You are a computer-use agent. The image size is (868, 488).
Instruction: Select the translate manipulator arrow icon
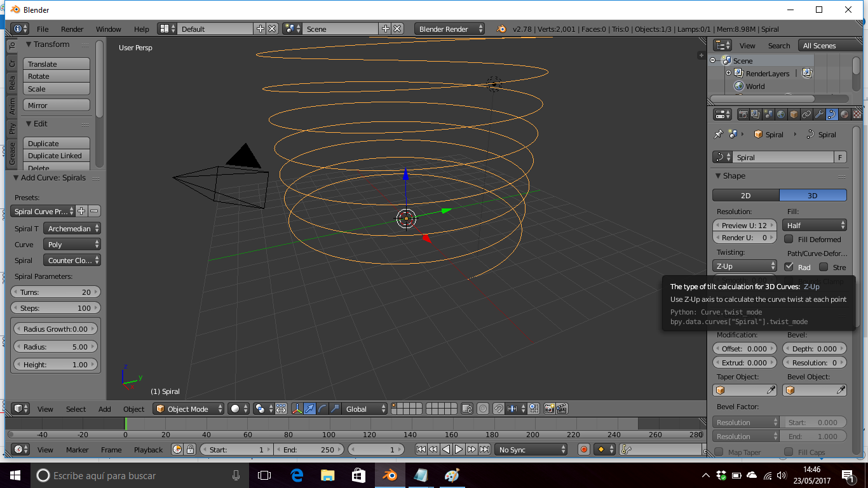click(309, 409)
